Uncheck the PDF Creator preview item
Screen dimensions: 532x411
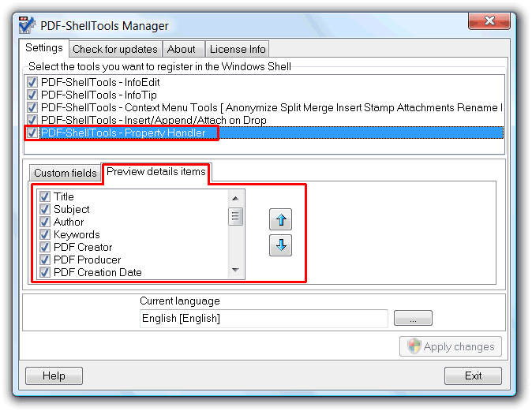pyautogui.click(x=45, y=247)
